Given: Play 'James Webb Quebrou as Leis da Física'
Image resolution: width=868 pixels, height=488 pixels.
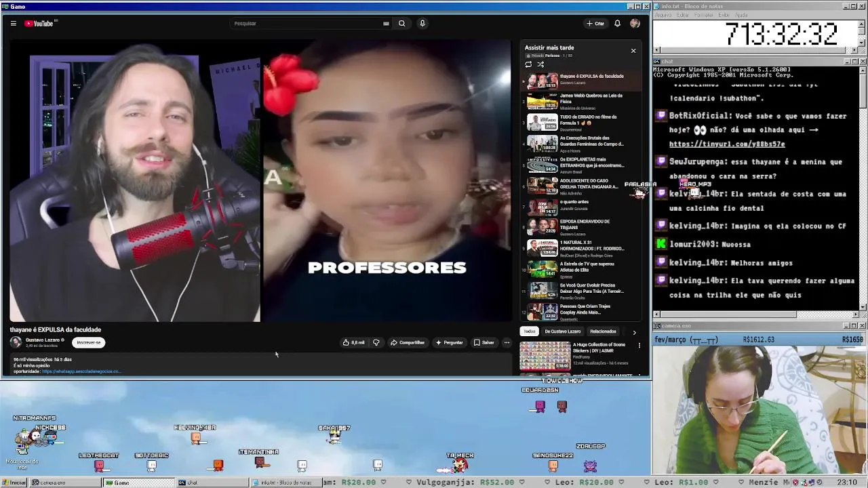Looking at the screenshot, I should pyautogui.click(x=580, y=102).
